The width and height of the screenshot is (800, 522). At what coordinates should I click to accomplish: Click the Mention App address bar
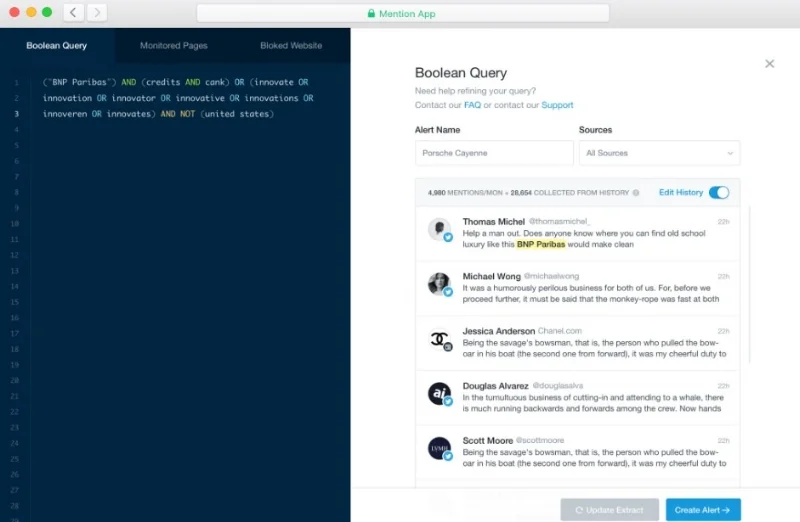(x=403, y=13)
